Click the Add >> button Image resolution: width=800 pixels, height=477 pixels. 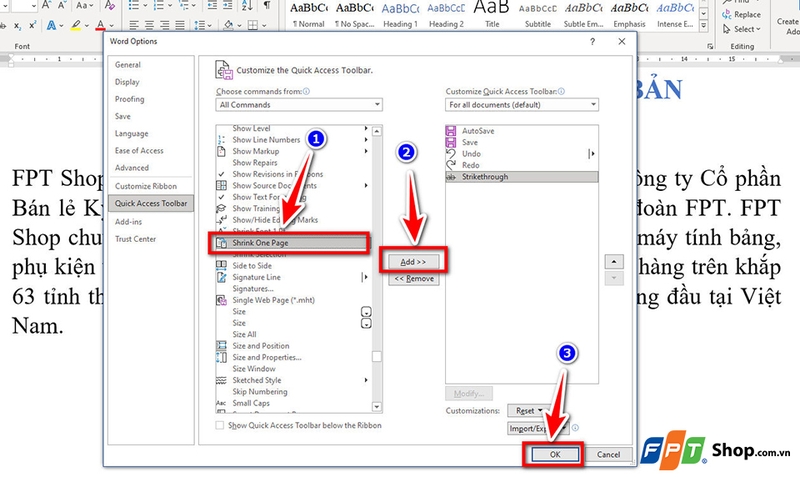[x=413, y=262]
